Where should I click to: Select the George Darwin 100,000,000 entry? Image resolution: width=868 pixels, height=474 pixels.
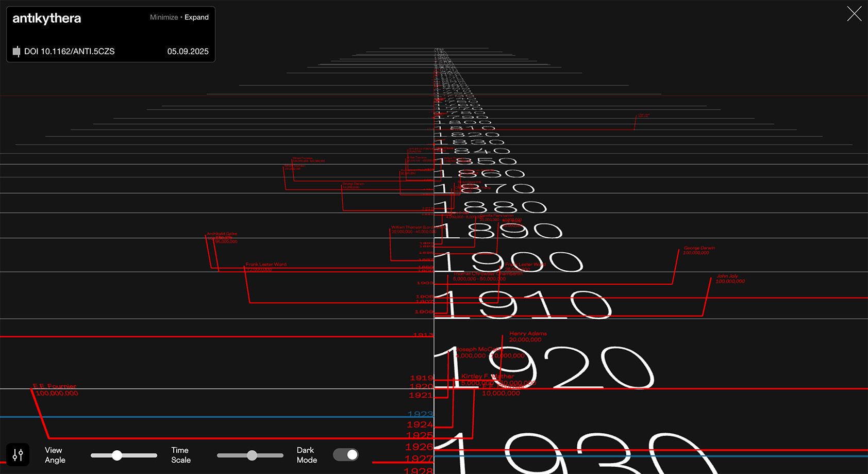pos(698,250)
